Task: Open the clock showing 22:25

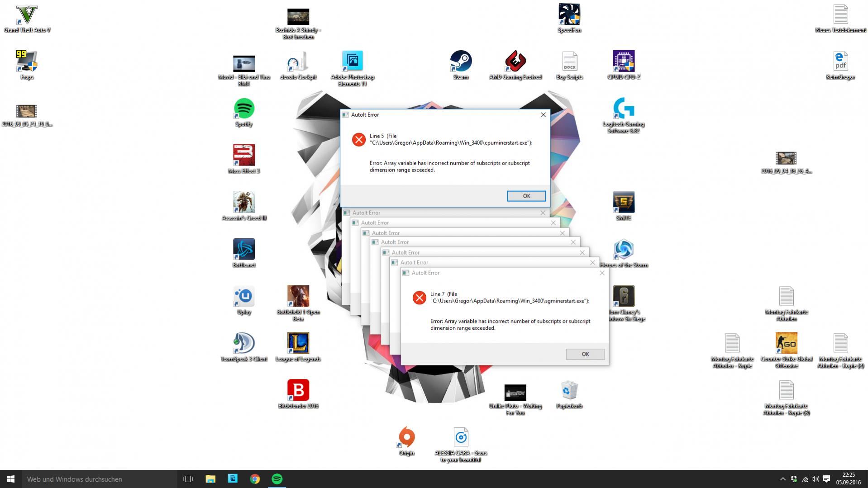Action: pyautogui.click(x=849, y=479)
